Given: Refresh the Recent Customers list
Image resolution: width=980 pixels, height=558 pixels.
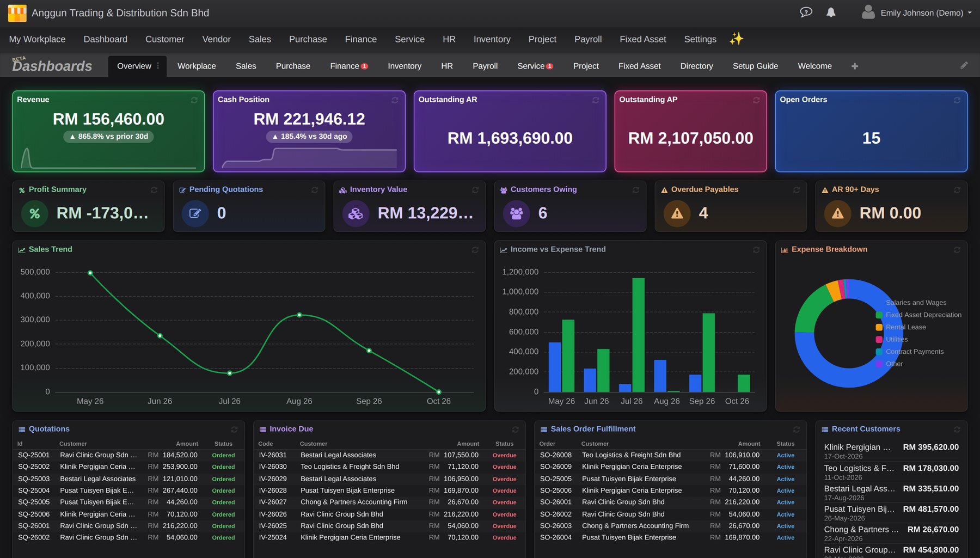Looking at the screenshot, I should (957, 430).
